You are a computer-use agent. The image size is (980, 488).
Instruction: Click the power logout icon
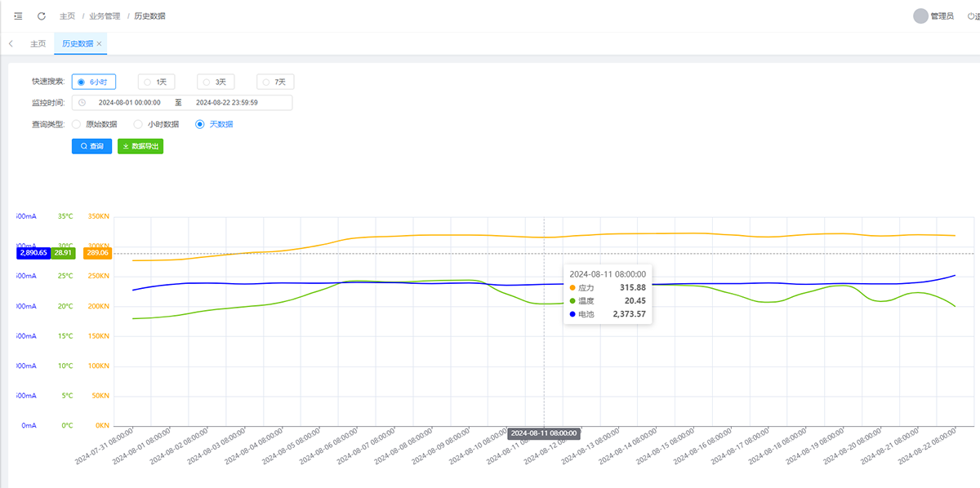pos(970,16)
